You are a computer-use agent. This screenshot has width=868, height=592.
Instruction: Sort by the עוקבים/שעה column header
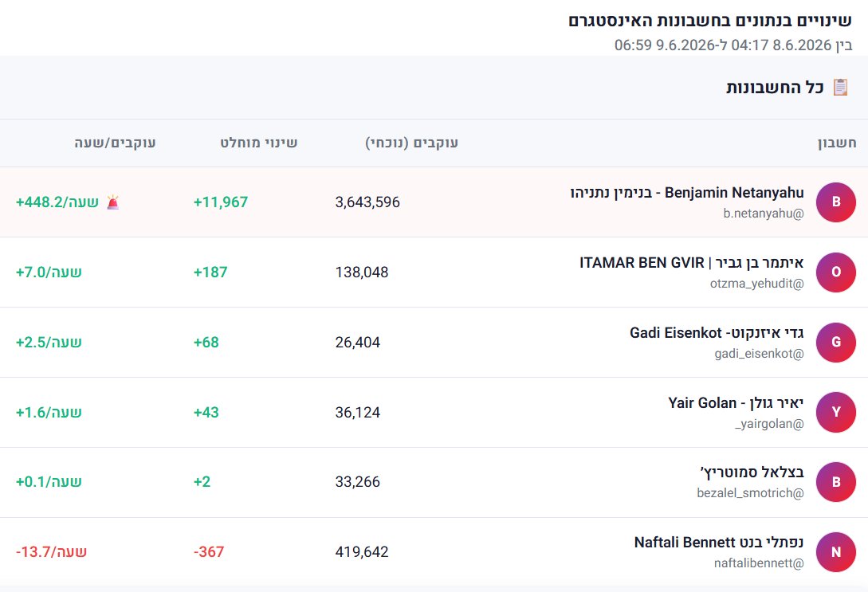(x=115, y=143)
